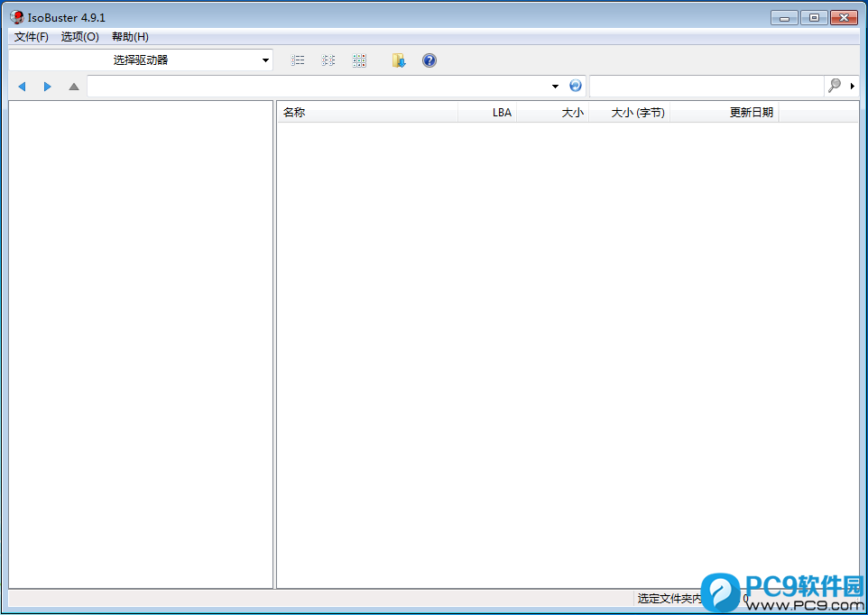Click the magnifier search icon
This screenshot has width=868, height=615.
[x=835, y=86]
